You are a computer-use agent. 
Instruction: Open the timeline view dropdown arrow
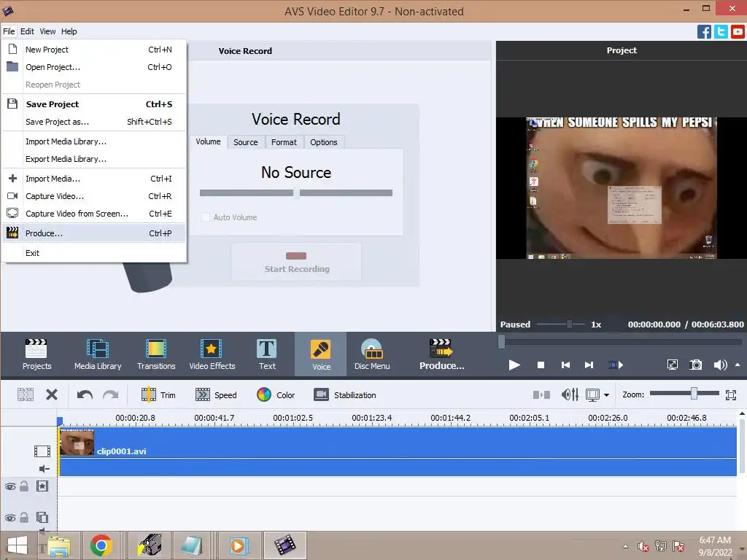point(606,395)
